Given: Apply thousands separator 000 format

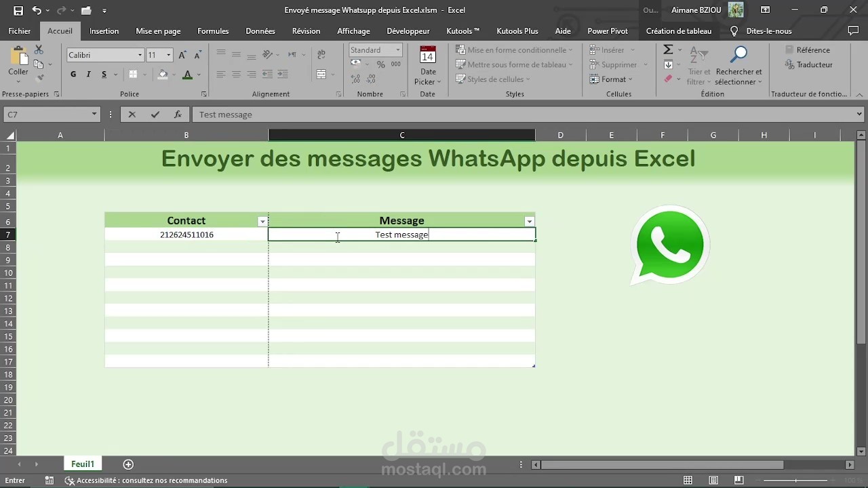Looking at the screenshot, I should click(396, 64).
